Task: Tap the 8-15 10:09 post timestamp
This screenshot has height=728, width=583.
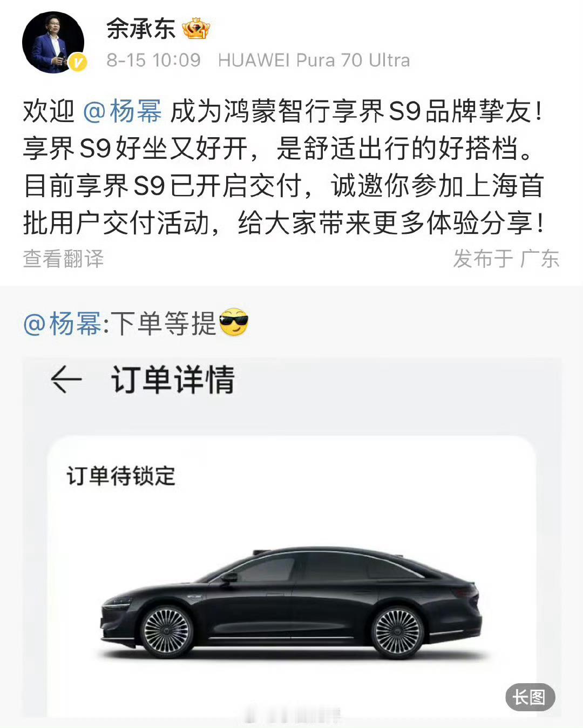Action: (153, 60)
